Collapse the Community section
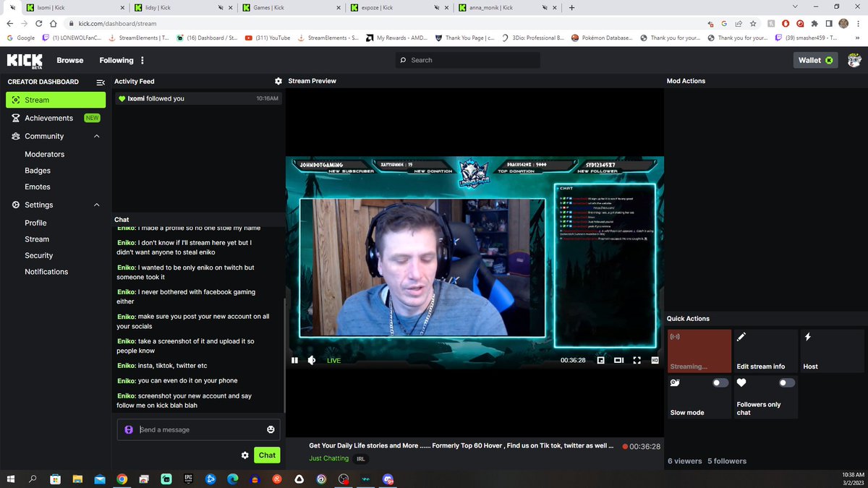Viewport: 868px width, 488px height. click(97, 136)
